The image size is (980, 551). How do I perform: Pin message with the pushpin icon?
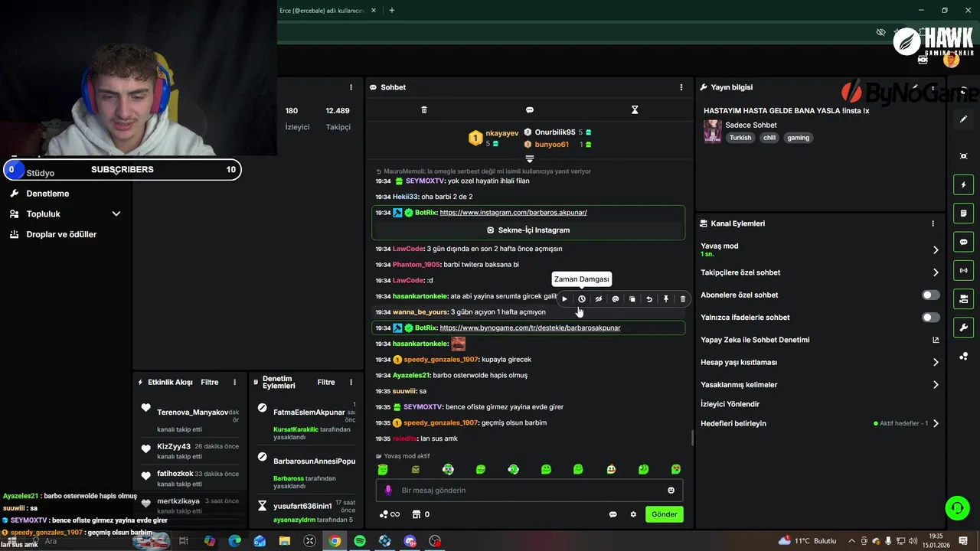(x=666, y=299)
